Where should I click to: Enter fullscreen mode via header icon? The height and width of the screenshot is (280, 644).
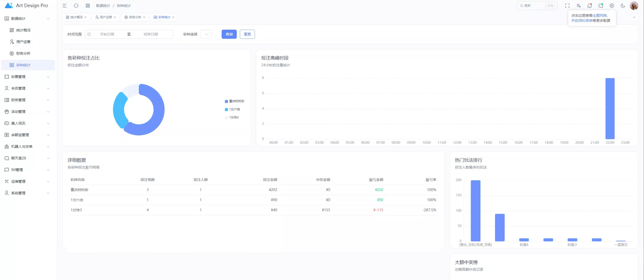pos(567,6)
